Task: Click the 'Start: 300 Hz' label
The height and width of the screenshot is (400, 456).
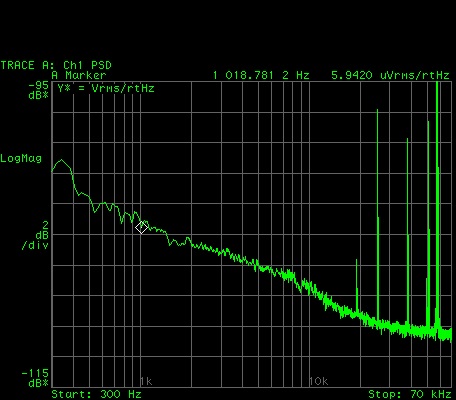Action: tap(96, 395)
